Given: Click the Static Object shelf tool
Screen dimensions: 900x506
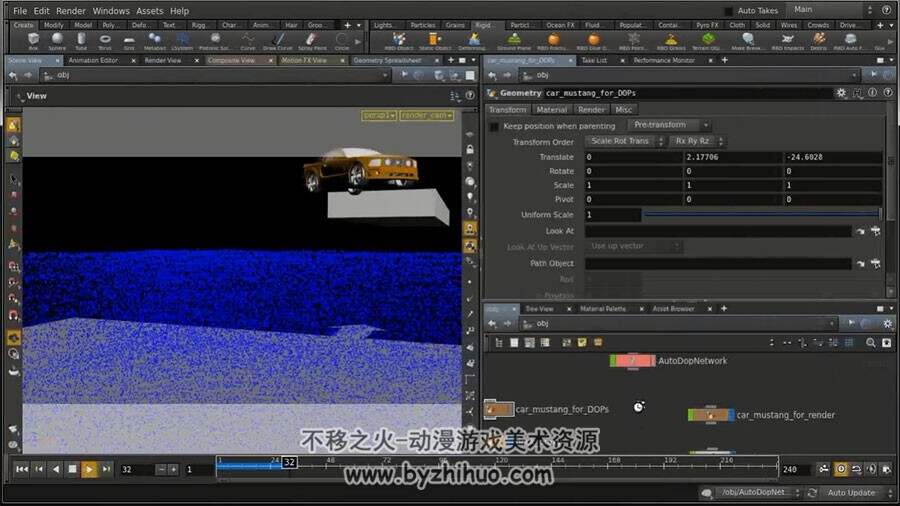Looking at the screenshot, I should pyautogui.click(x=435, y=40).
